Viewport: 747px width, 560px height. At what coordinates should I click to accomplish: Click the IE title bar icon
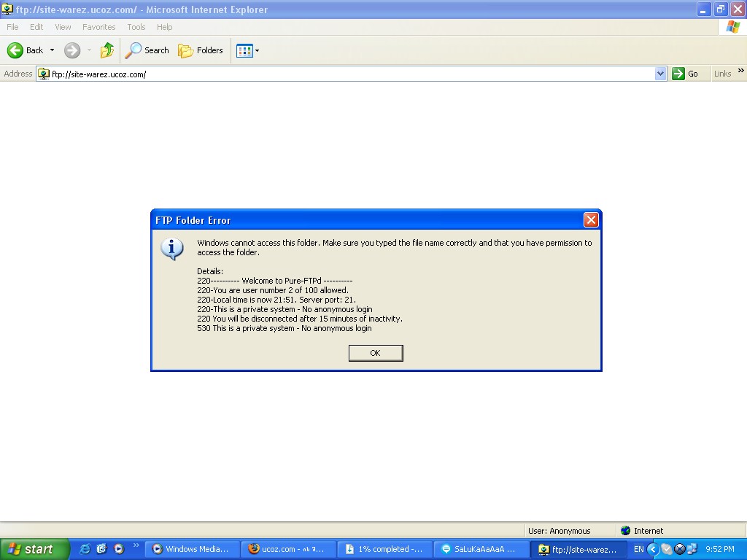[7, 9]
